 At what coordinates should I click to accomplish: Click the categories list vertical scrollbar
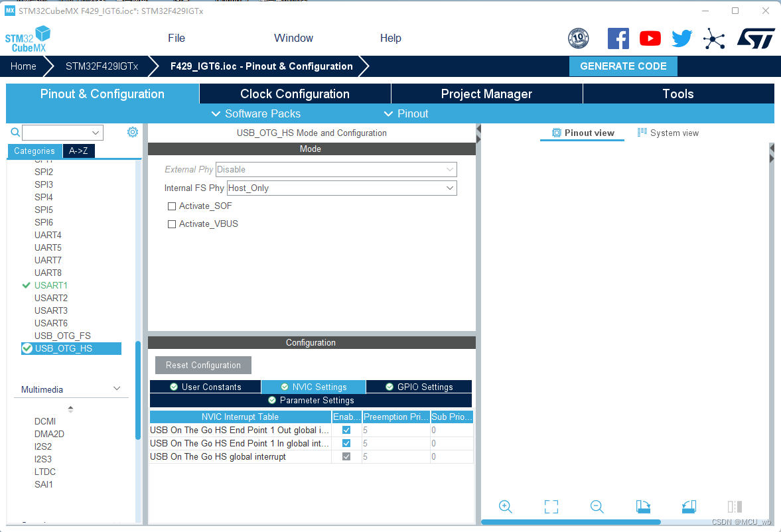[138, 390]
